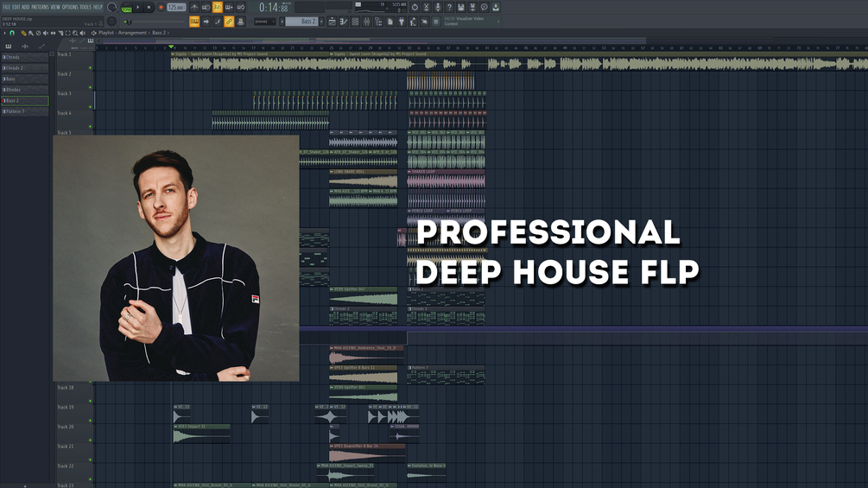Screen dimensions: 868x488
Task: Toggle the highlighted countdown before recording button
Action: (x=218, y=7)
